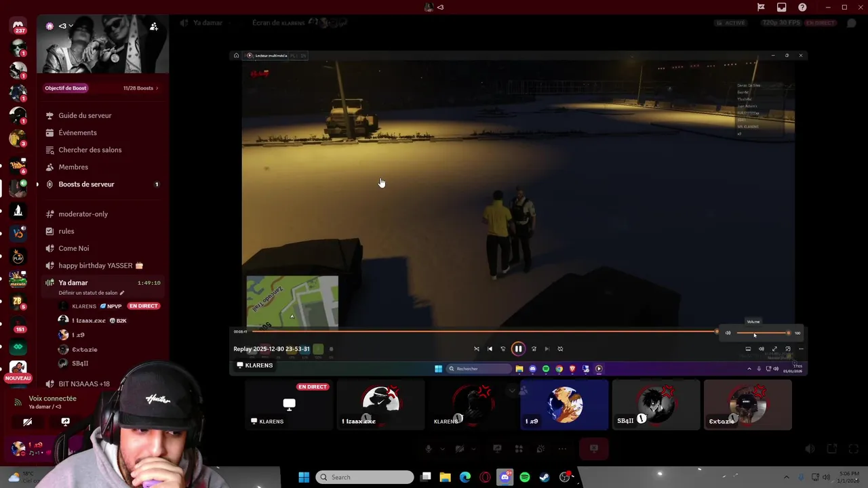This screenshot has height=488, width=868.
Task: Adjust stream volume speaker icon
Action: [810, 449]
